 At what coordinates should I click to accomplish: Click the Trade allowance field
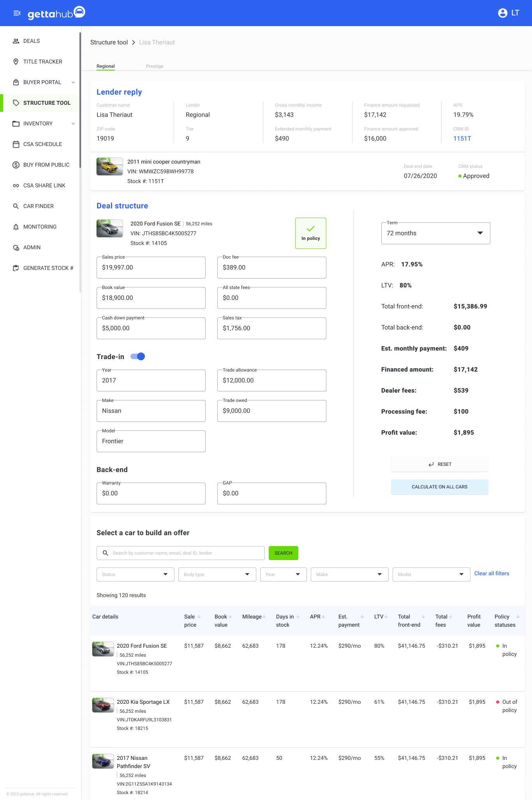[272, 381]
